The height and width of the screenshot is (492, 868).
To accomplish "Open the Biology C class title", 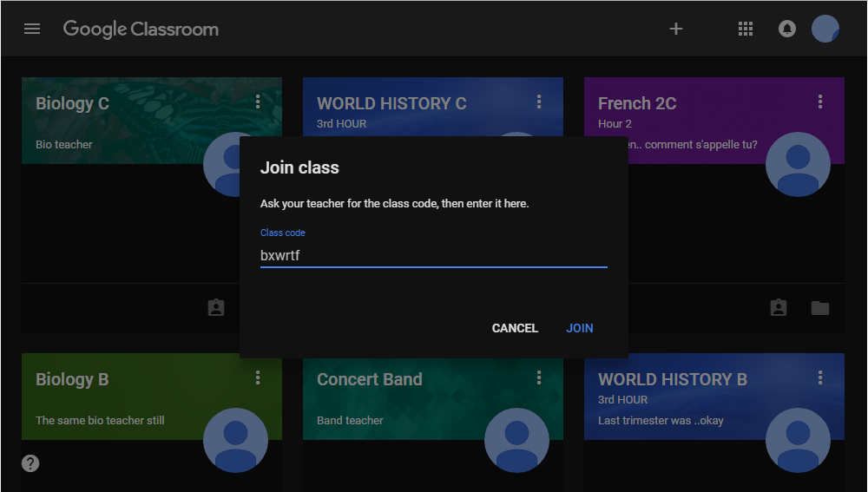I will 73,103.
